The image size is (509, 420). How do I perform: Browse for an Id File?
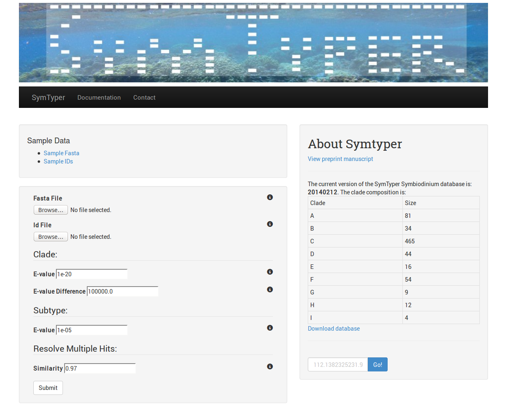pyautogui.click(x=51, y=237)
